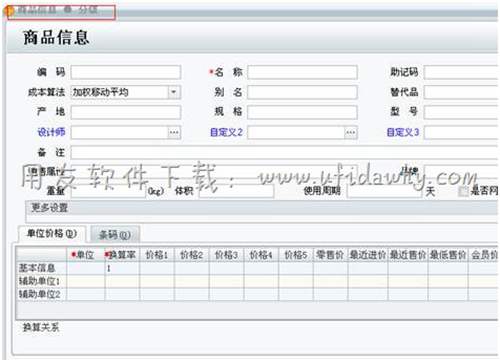Click the 换算率 cell containing 1
Image resolution: width=500 pixels, height=362 pixels.
coord(122,268)
